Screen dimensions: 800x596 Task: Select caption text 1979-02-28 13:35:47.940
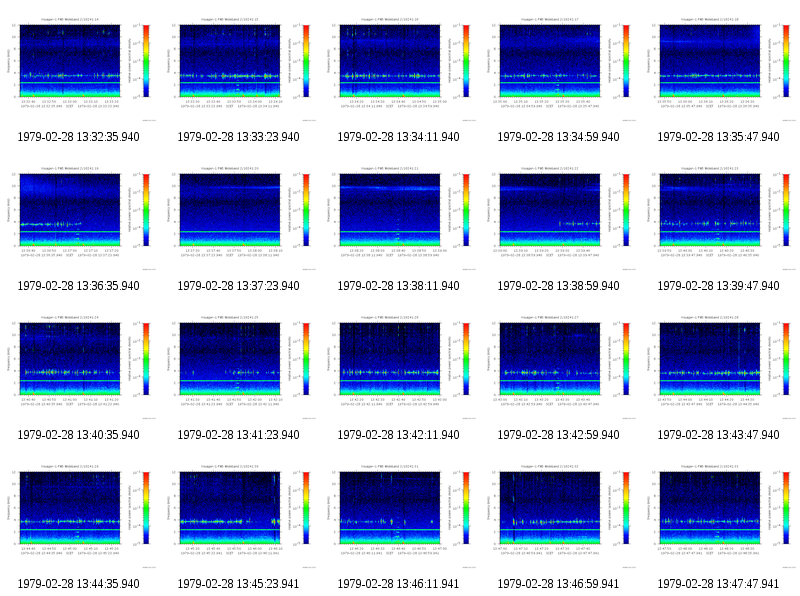click(718, 137)
